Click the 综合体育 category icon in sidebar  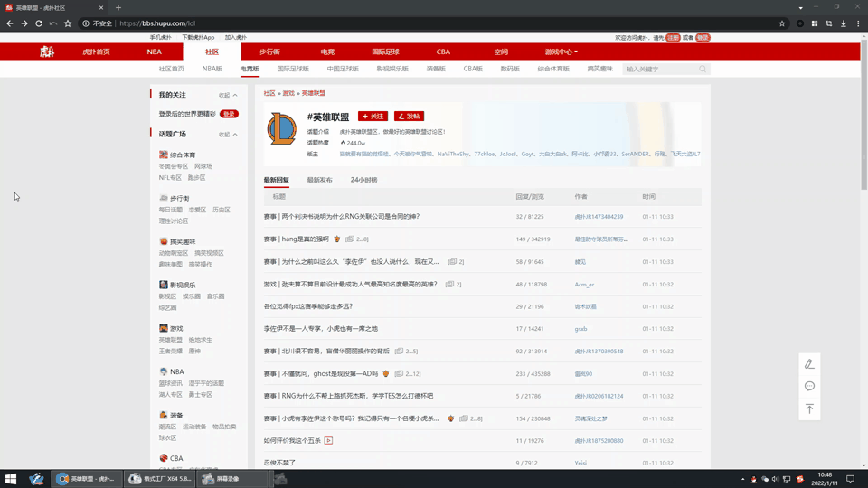click(164, 155)
